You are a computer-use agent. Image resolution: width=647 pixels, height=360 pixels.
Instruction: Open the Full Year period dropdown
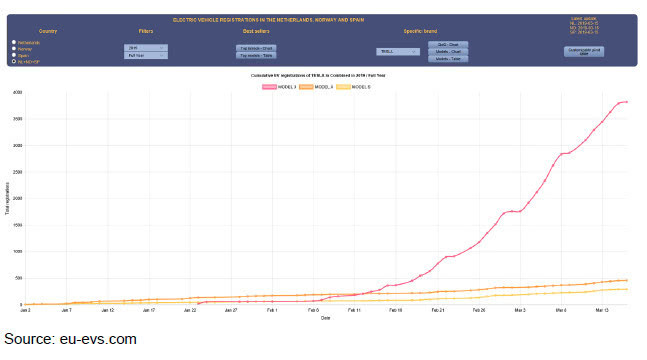146,55
